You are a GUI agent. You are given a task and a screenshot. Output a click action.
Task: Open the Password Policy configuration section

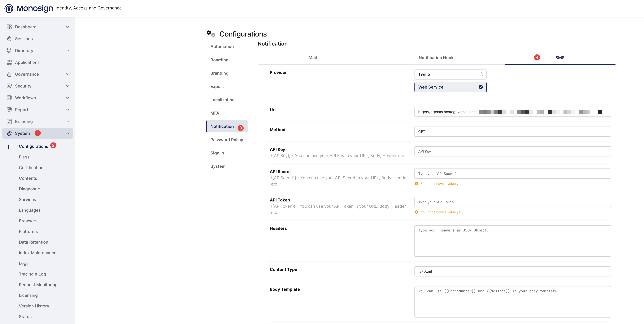(x=226, y=140)
